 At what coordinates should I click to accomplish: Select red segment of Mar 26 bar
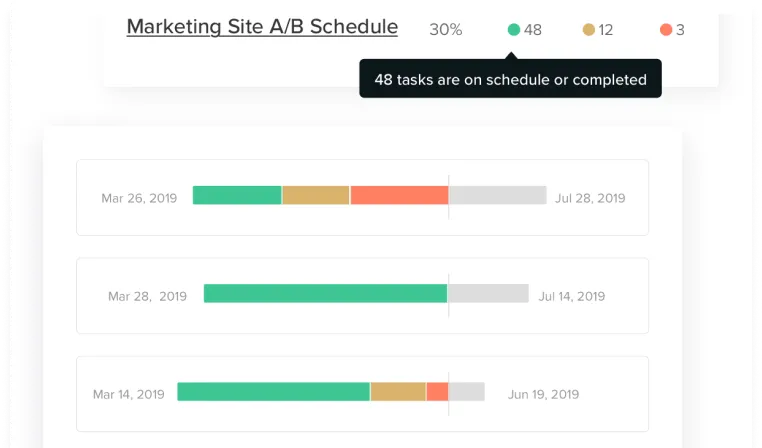click(399, 195)
